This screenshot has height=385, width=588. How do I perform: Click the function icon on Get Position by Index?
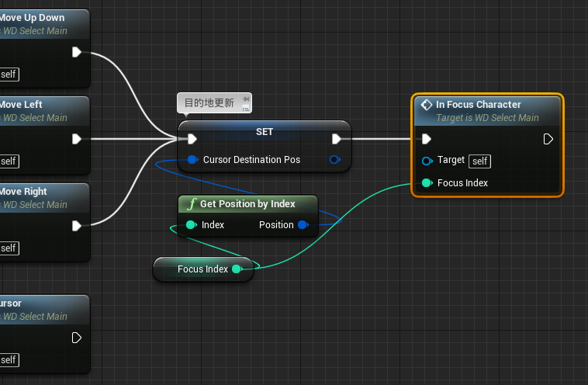(x=192, y=204)
